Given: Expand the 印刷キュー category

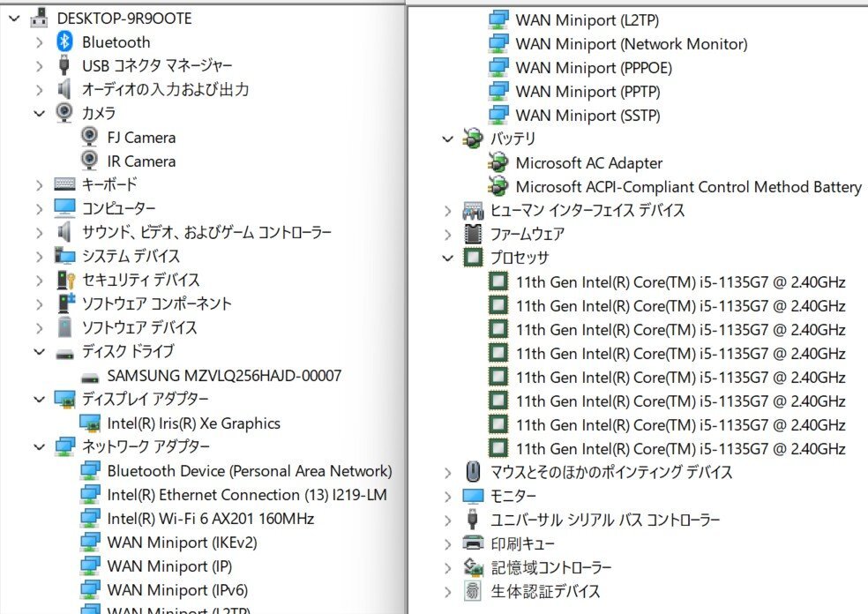Looking at the screenshot, I should click(x=447, y=544).
